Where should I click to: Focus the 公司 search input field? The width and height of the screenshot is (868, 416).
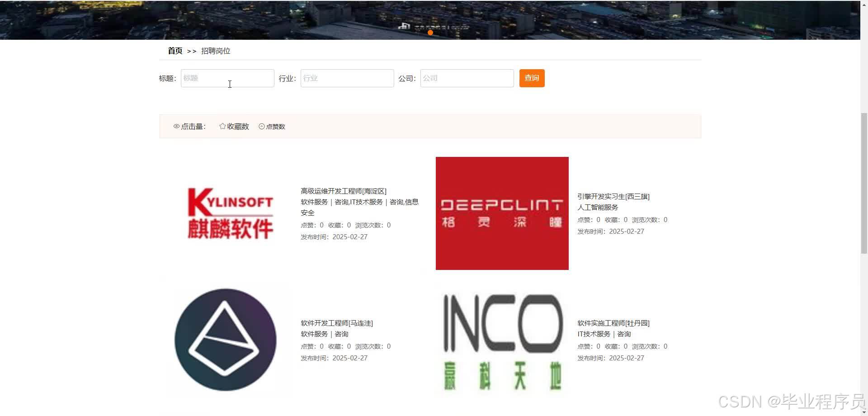pyautogui.click(x=467, y=78)
